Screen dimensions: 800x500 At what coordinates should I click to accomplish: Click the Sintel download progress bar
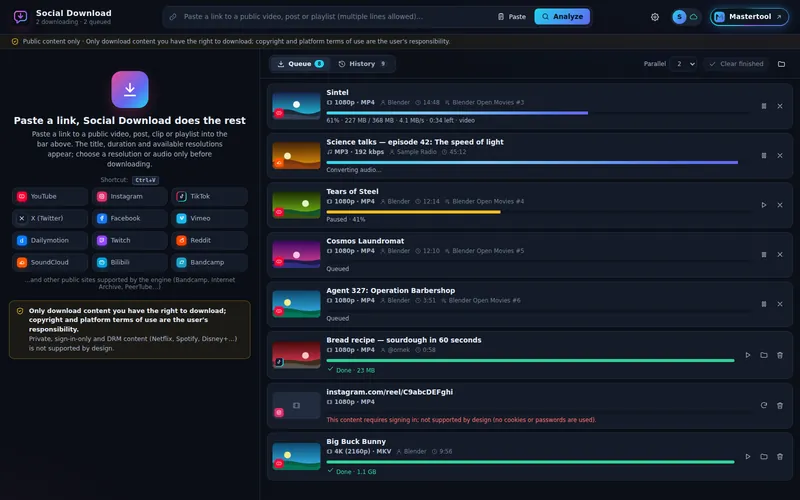point(538,113)
